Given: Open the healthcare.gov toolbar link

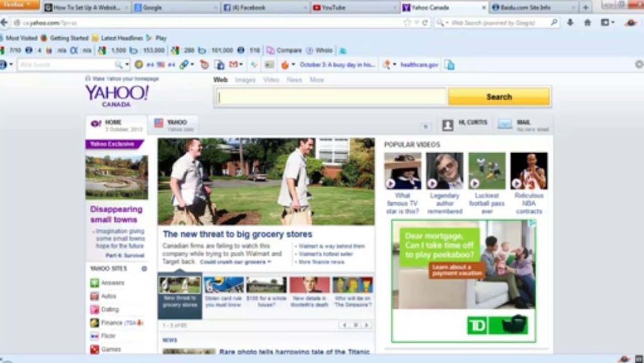Looking at the screenshot, I should tap(419, 65).
